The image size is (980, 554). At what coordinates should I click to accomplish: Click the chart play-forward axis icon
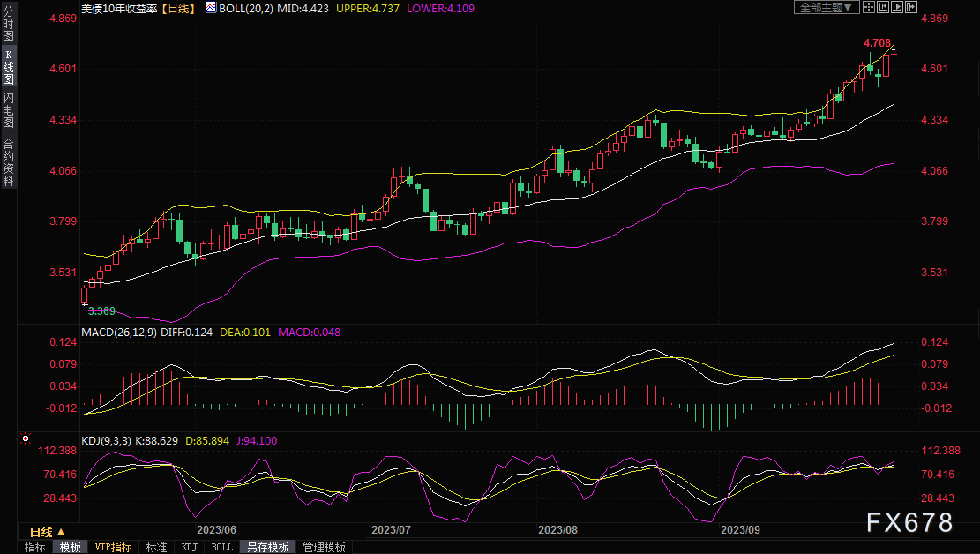(897, 8)
